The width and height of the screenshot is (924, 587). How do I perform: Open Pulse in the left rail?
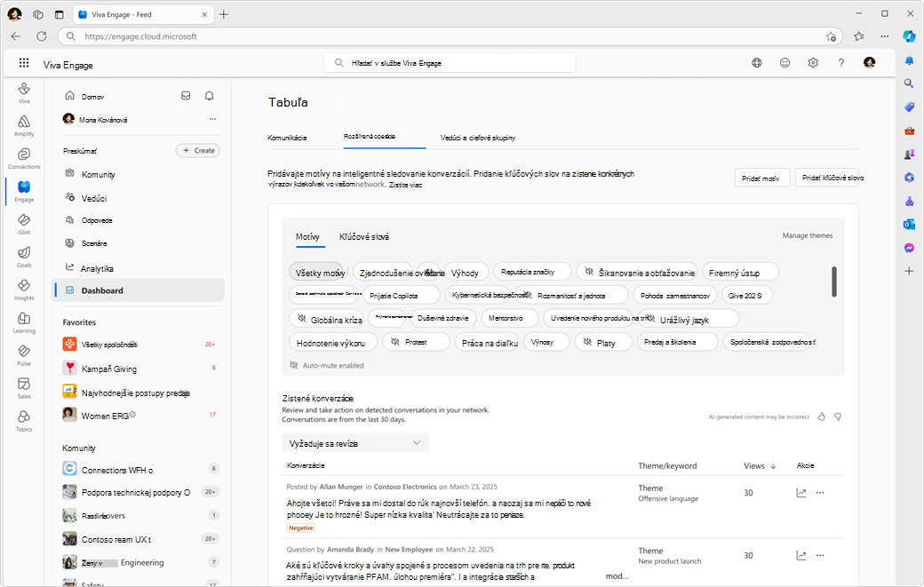(24, 355)
